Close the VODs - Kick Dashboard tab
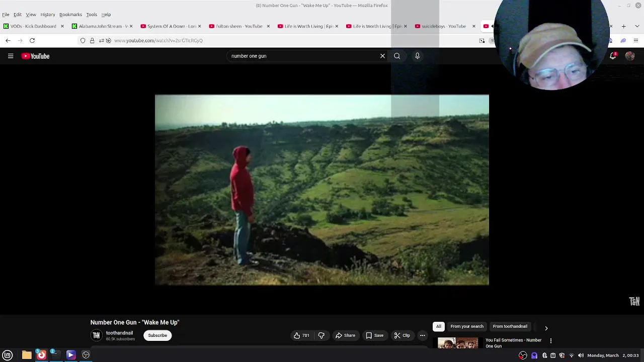644x362 pixels. pos(62,26)
